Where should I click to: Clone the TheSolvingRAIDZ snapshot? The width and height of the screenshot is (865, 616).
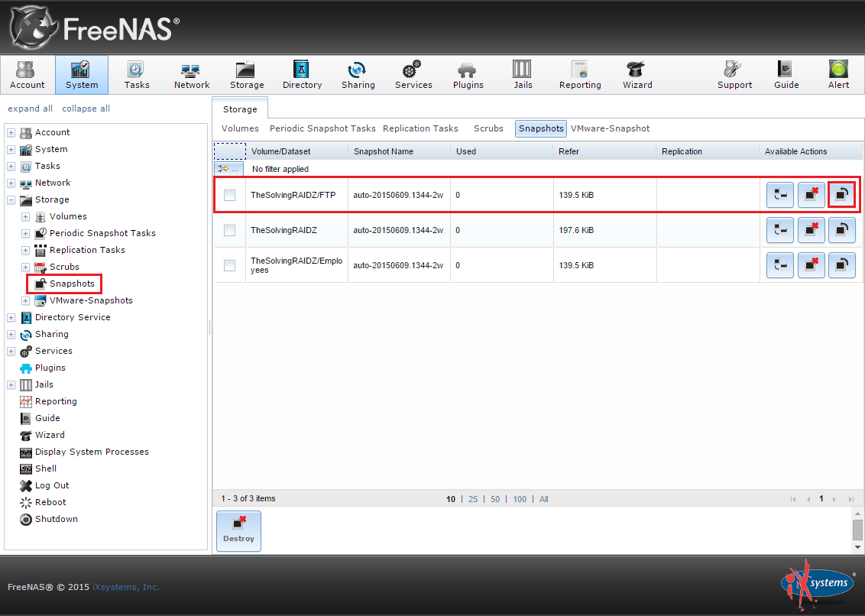[780, 230]
